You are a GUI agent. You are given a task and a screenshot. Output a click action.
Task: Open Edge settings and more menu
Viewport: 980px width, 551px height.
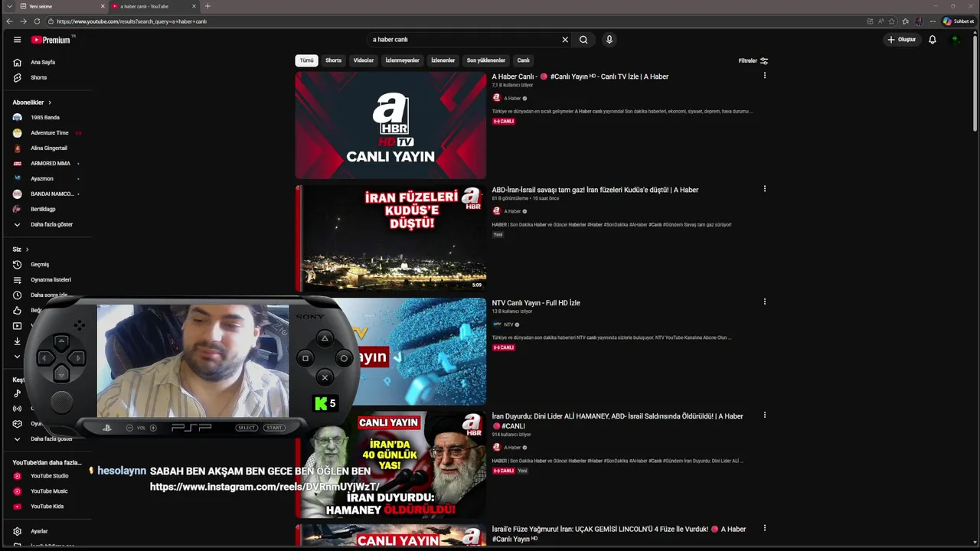(933, 21)
